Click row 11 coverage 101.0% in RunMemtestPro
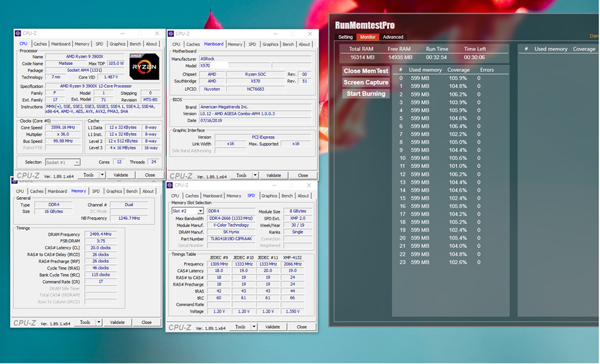The height and width of the screenshot is (364, 600). [457, 166]
